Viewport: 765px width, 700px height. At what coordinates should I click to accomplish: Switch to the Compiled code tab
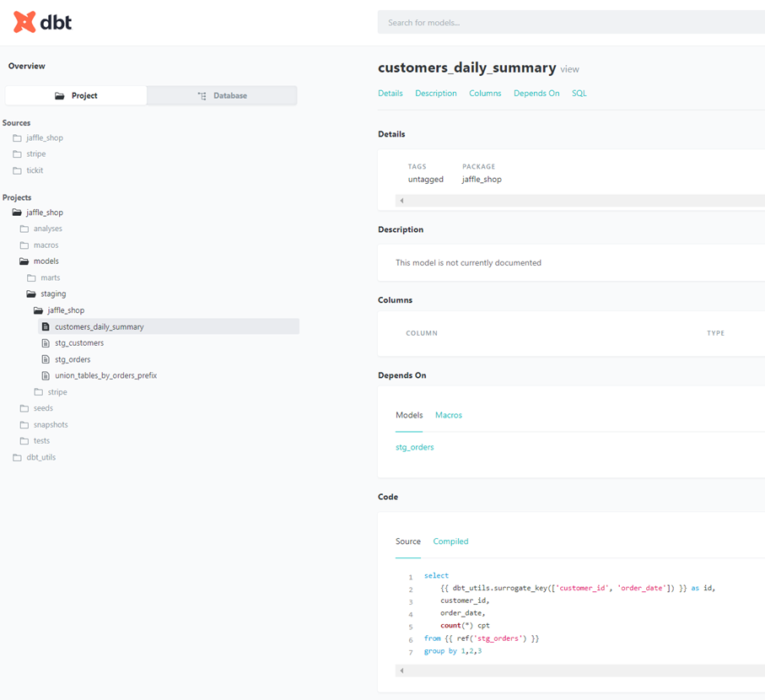click(x=450, y=541)
